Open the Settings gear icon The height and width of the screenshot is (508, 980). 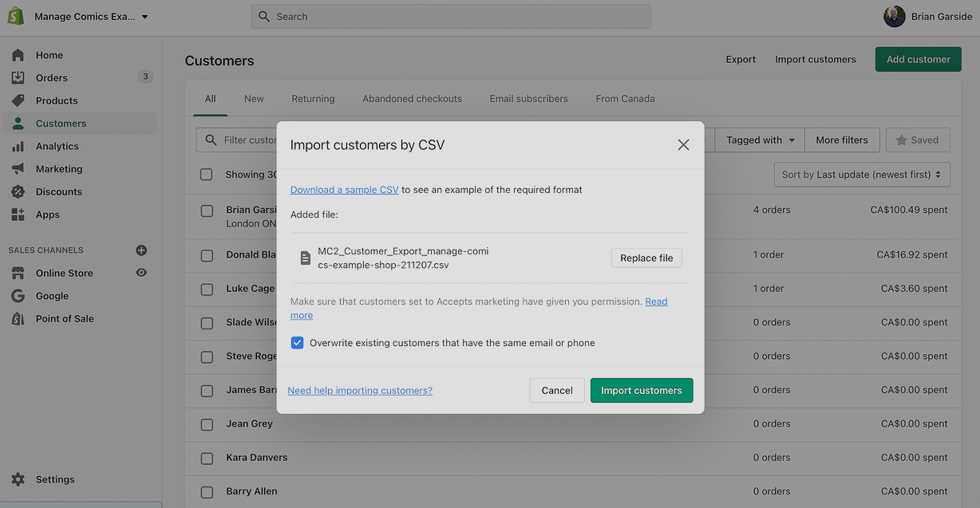coord(18,479)
